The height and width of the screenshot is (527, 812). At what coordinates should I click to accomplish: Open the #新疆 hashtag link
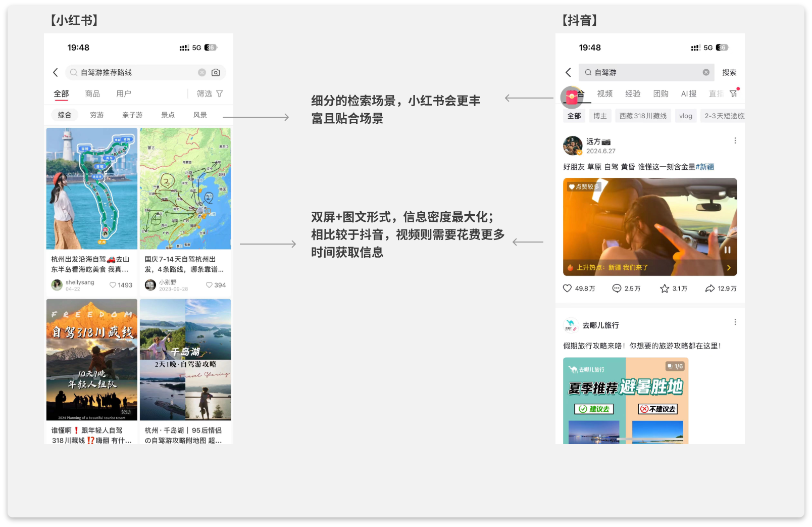coord(705,167)
